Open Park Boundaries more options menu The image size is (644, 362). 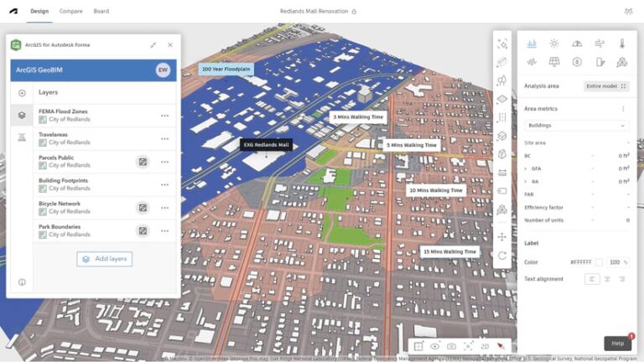[x=164, y=231]
